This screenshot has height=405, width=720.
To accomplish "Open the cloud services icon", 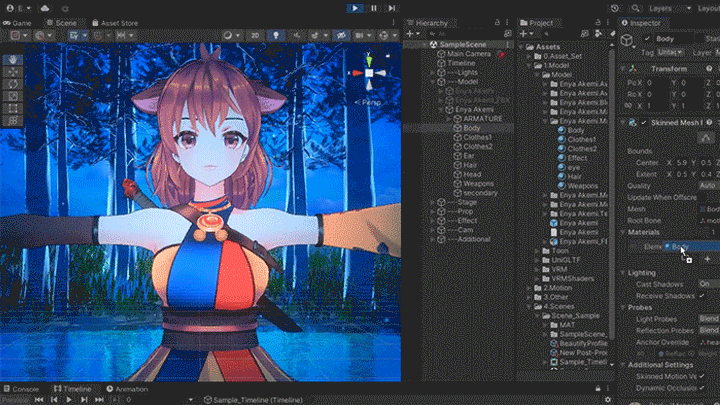I will pyautogui.click(x=45, y=8).
